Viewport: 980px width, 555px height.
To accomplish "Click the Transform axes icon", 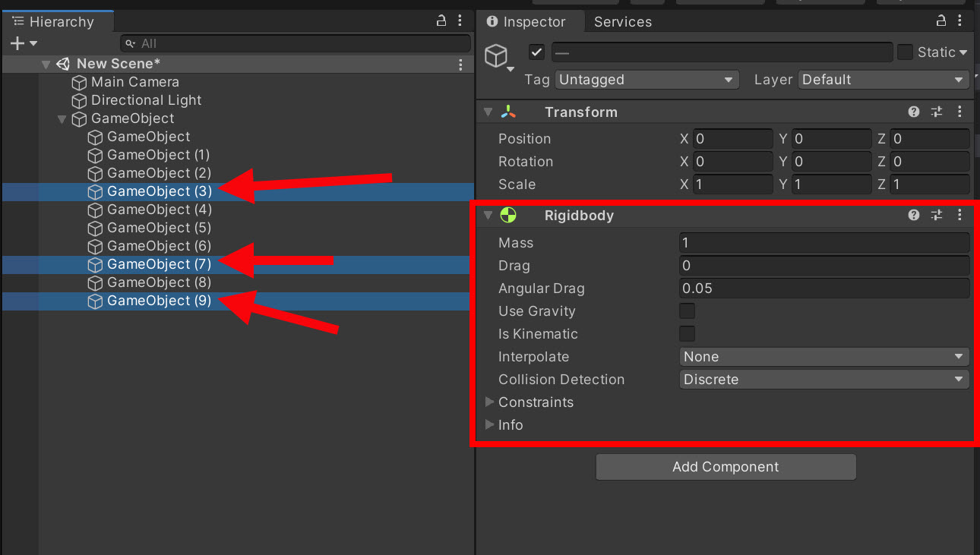I will click(x=508, y=112).
